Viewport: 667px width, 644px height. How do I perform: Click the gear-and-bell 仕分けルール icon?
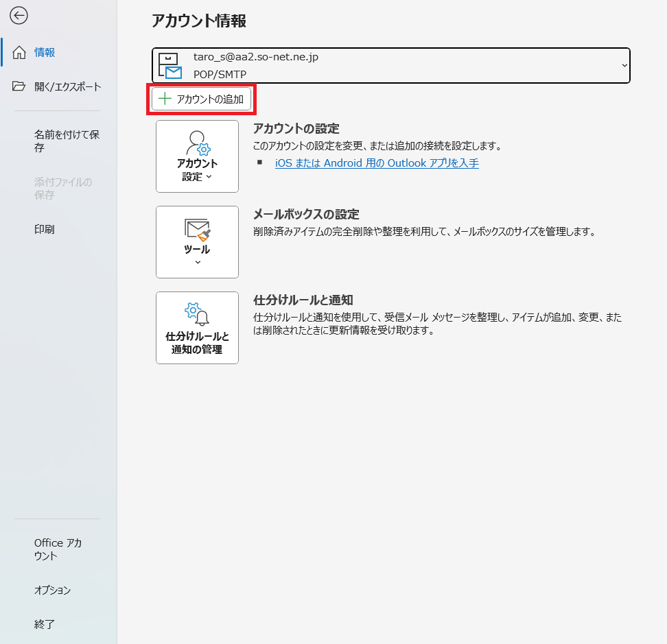coord(198,314)
